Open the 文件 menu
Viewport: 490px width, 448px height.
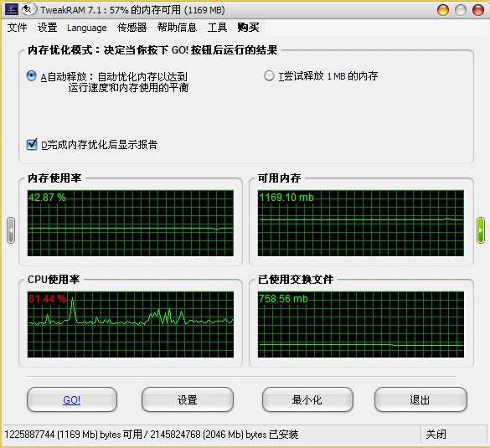point(18,28)
